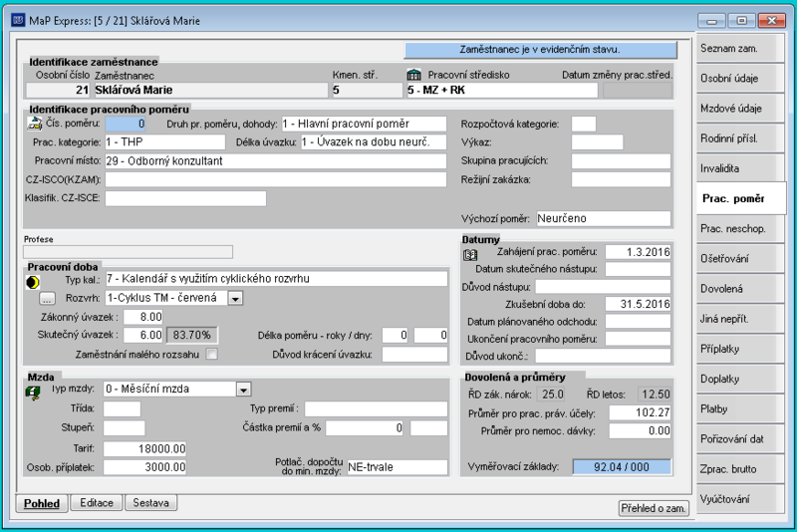Click the Skutečný úvazek value 6.00
This screenshot has width=797, height=532.
[x=143, y=335]
